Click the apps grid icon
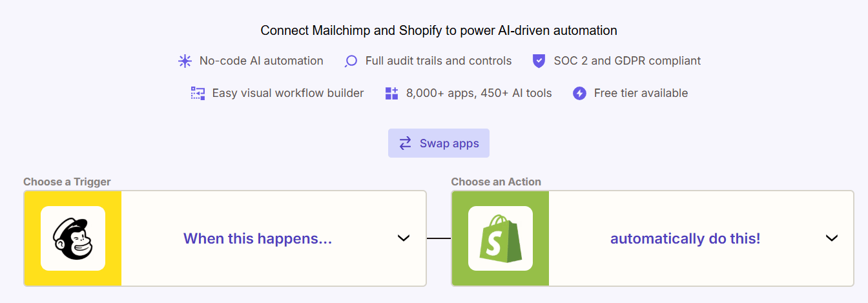Image resolution: width=868 pixels, height=303 pixels. point(391,94)
